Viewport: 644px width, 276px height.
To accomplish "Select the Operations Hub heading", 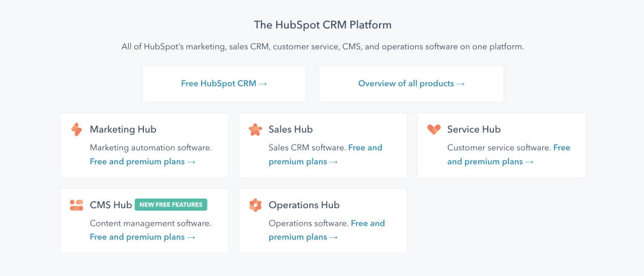I will (304, 205).
